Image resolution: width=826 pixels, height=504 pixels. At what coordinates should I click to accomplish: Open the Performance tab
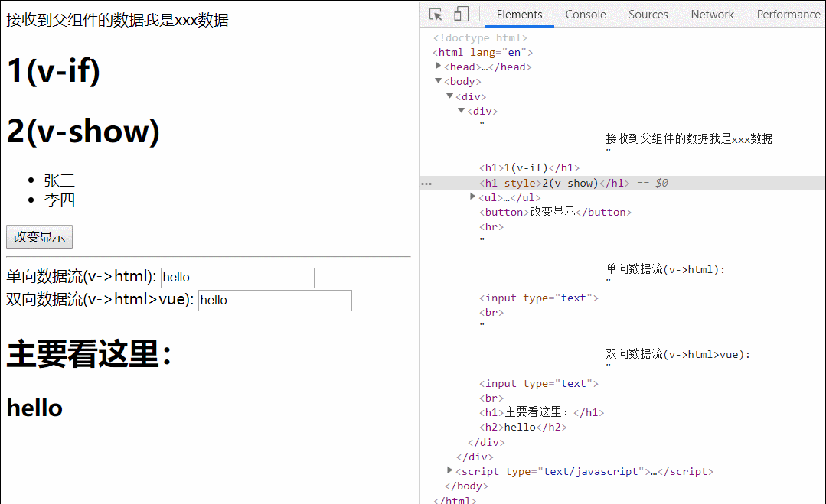[788, 15]
